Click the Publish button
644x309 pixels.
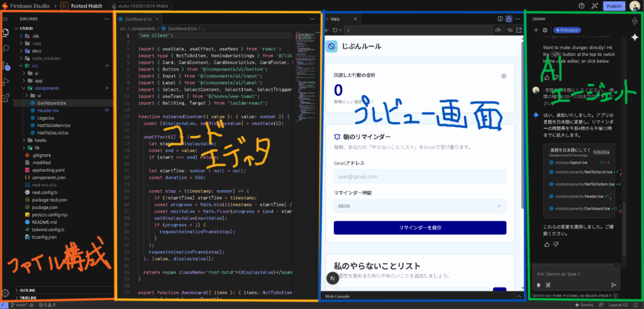614,6
